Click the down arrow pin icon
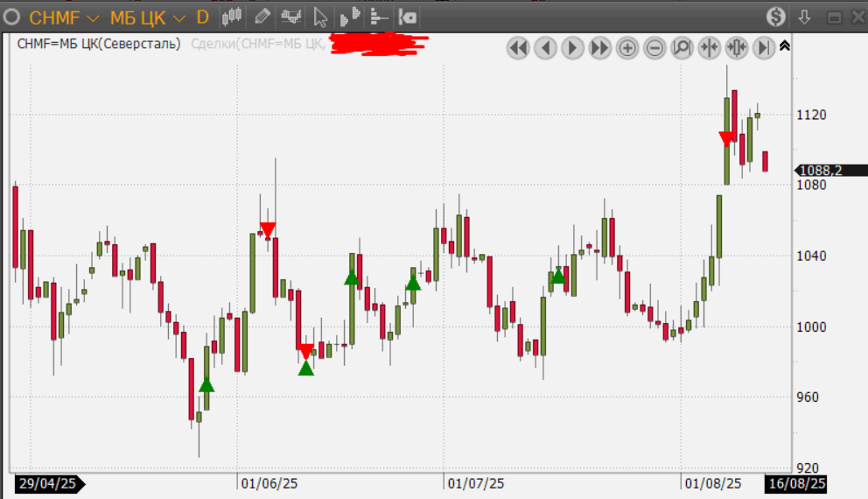 click(805, 17)
